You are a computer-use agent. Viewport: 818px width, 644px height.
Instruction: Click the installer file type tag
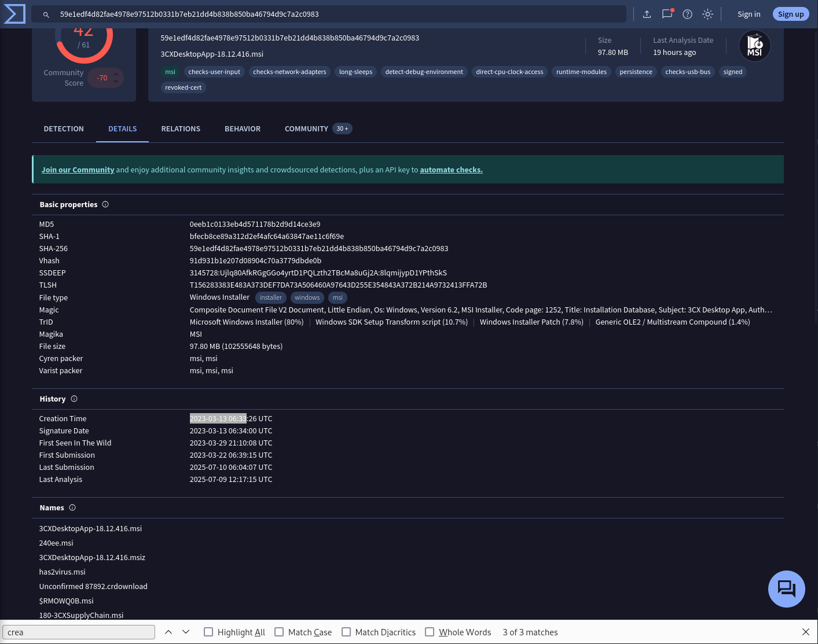click(x=271, y=297)
